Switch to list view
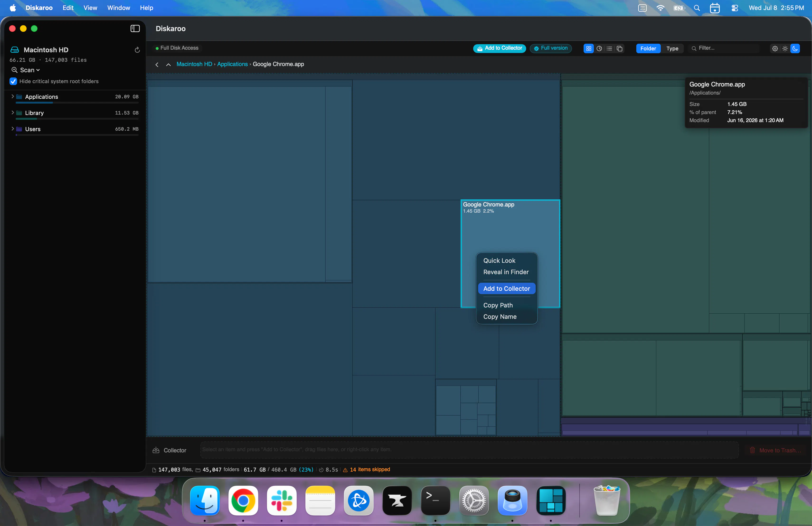The image size is (812, 526). click(609, 48)
